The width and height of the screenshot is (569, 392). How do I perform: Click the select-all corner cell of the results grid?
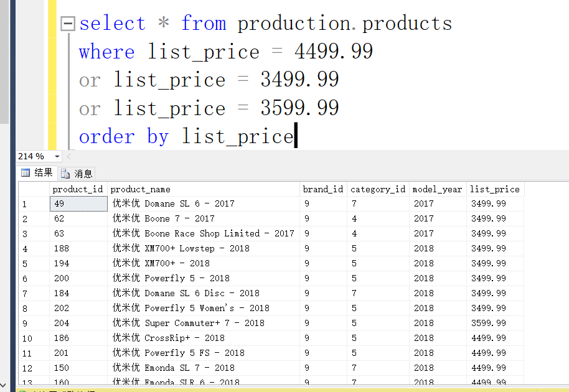[34, 189]
